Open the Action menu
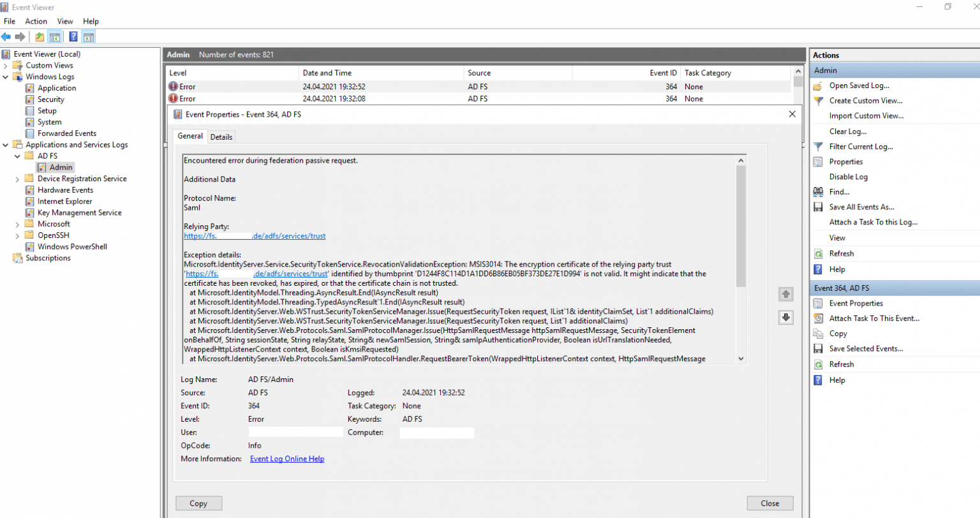 coord(36,21)
